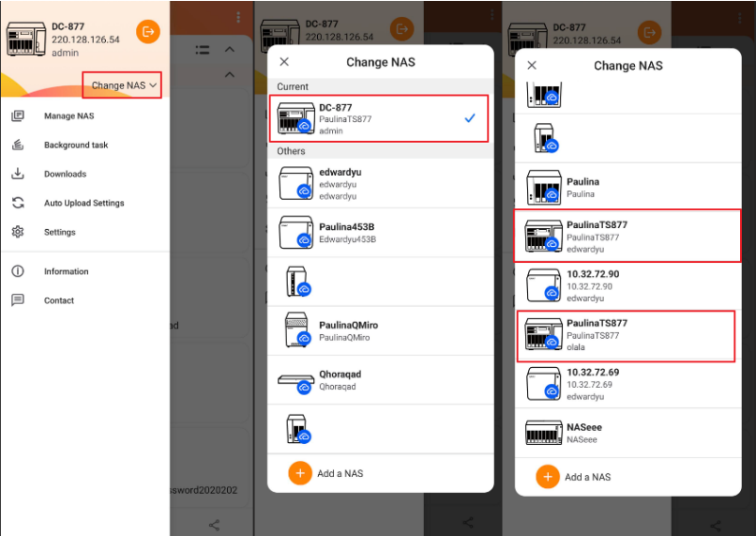Tap the orange logout icon beside DC-877
The width and height of the screenshot is (756, 536).
[147, 31]
